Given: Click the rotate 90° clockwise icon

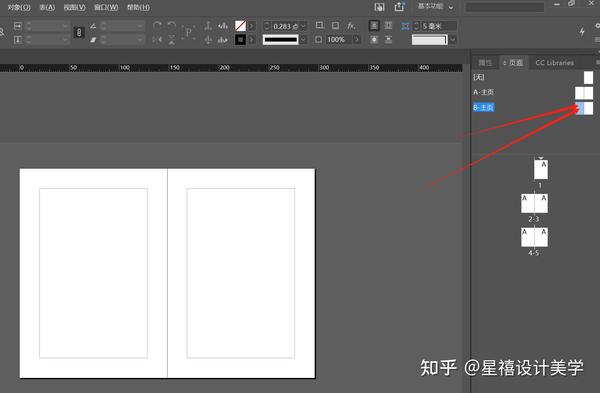Looking at the screenshot, I should pyautogui.click(x=157, y=26).
